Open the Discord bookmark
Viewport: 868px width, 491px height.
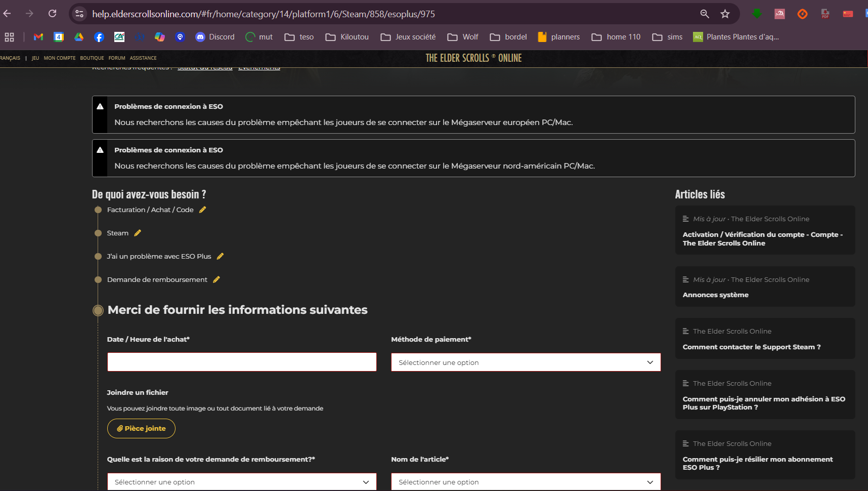(x=215, y=37)
